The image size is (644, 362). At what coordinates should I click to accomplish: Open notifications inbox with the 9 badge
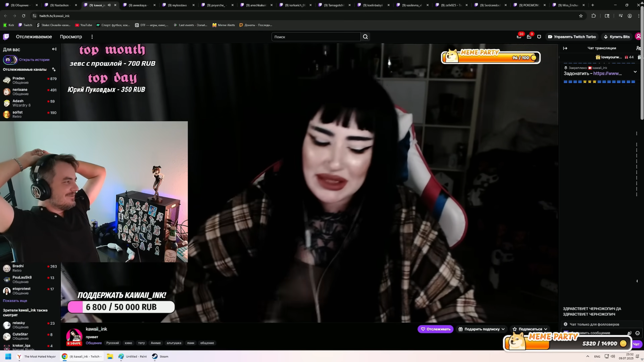tap(529, 37)
